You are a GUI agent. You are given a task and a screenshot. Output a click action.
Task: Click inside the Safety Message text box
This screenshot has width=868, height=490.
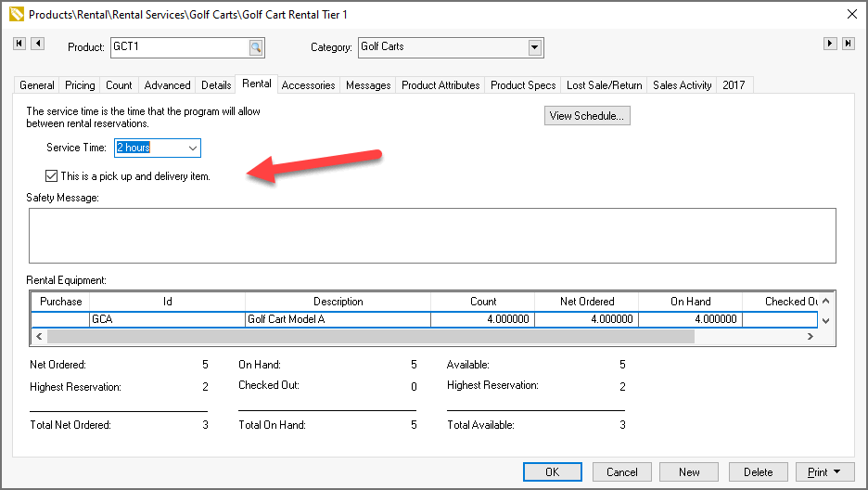[432, 236]
